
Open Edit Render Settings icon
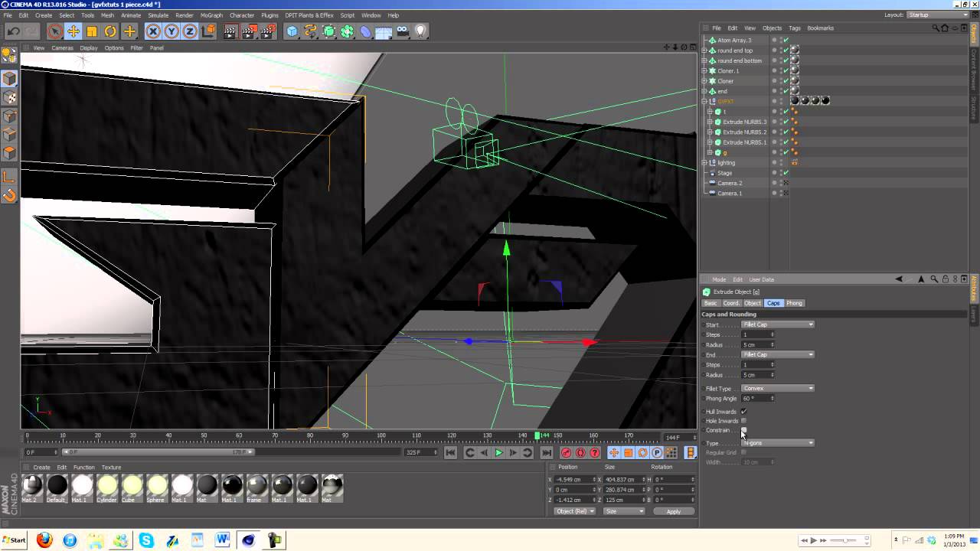[x=268, y=31]
